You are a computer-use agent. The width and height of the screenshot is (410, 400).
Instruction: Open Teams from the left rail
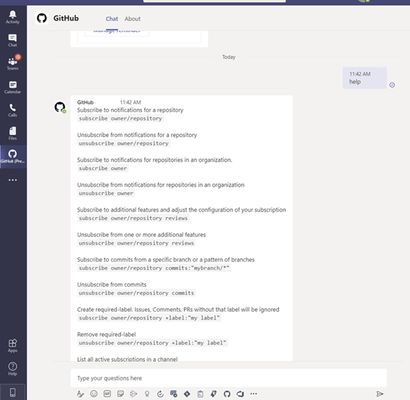point(13,63)
